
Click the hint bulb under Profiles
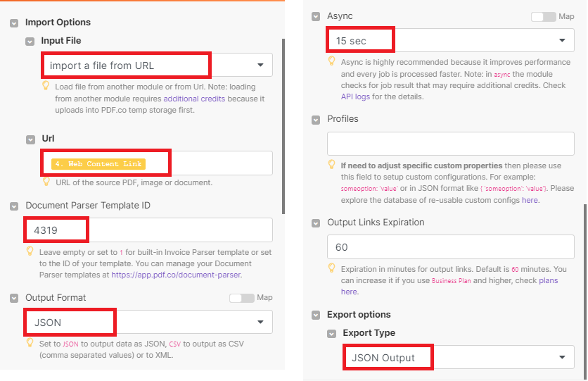click(331, 164)
